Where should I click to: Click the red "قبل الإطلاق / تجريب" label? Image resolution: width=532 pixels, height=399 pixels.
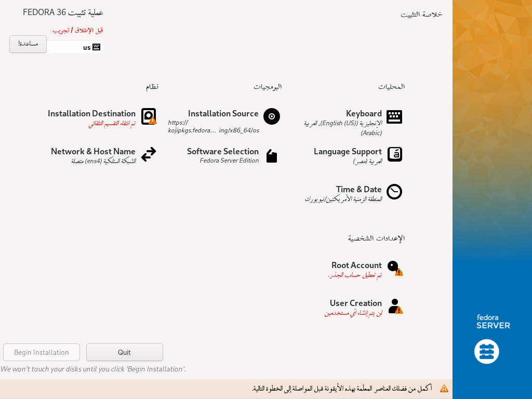tap(78, 30)
